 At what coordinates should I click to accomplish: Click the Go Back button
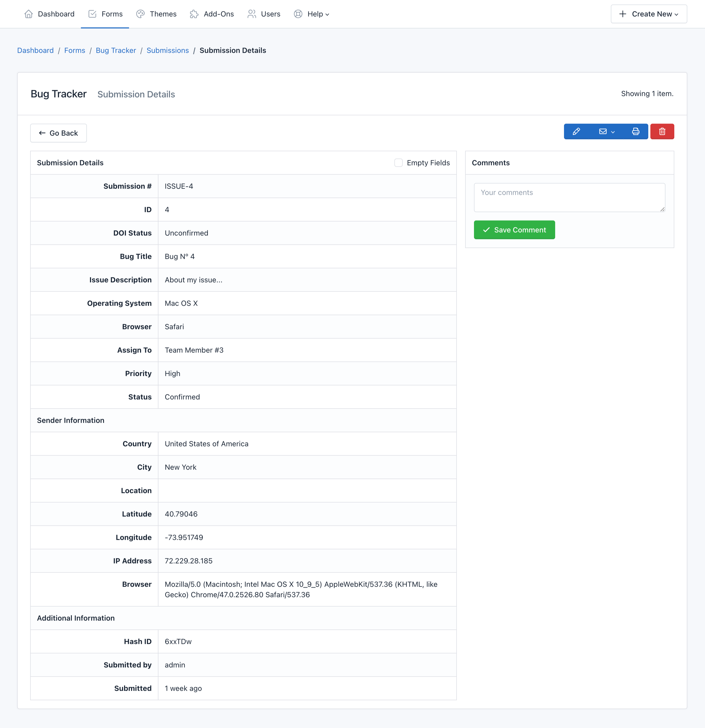coord(58,133)
